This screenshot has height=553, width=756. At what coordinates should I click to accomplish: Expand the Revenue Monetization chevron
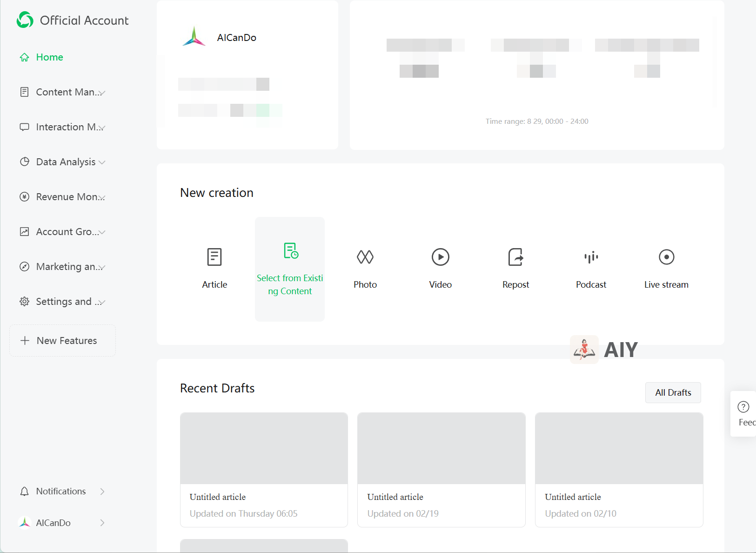[x=102, y=197]
